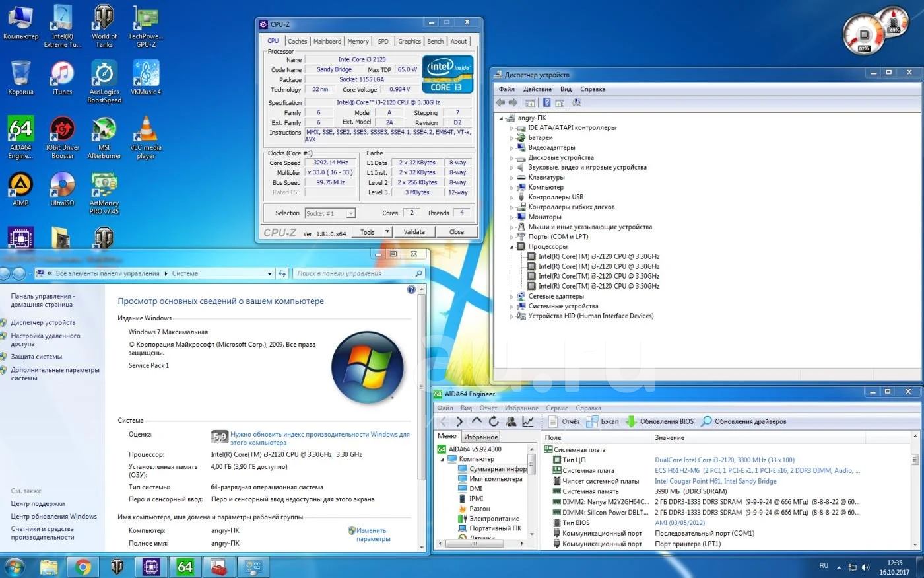Launch UltraISO from the desktop
924x578 pixels.
(62, 190)
